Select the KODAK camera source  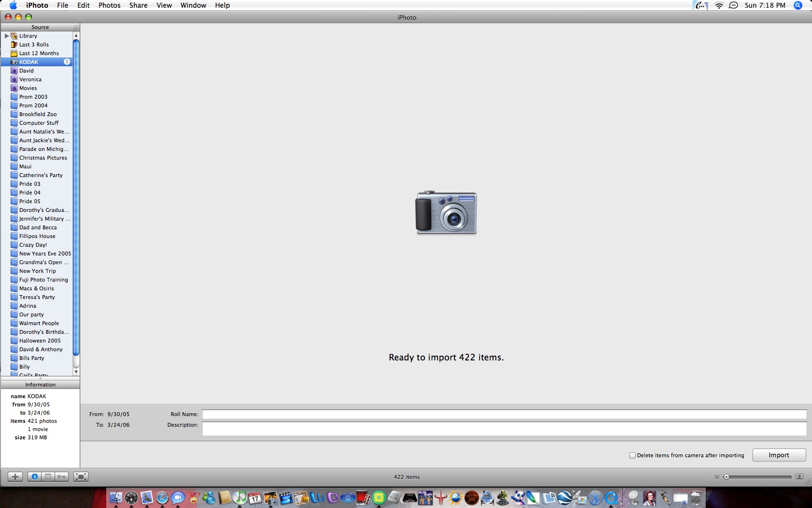coord(37,62)
